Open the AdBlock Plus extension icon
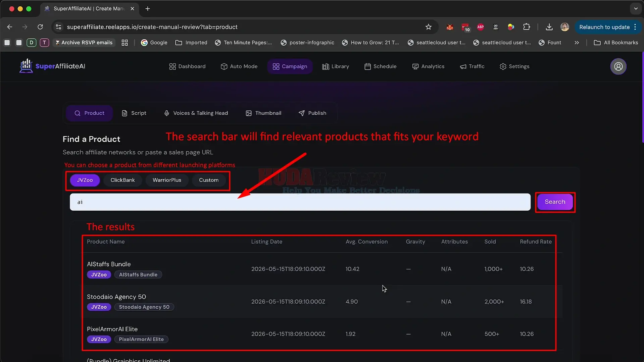The image size is (644, 362). tap(480, 27)
